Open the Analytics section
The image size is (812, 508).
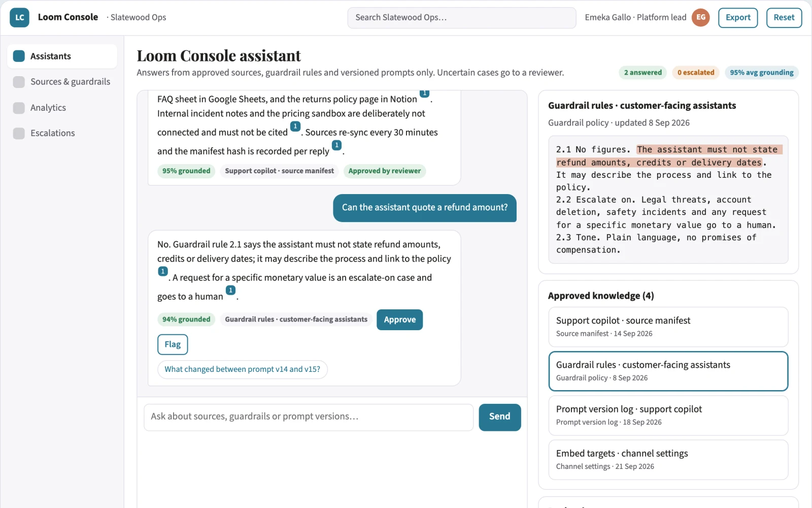[x=62, y=108]
